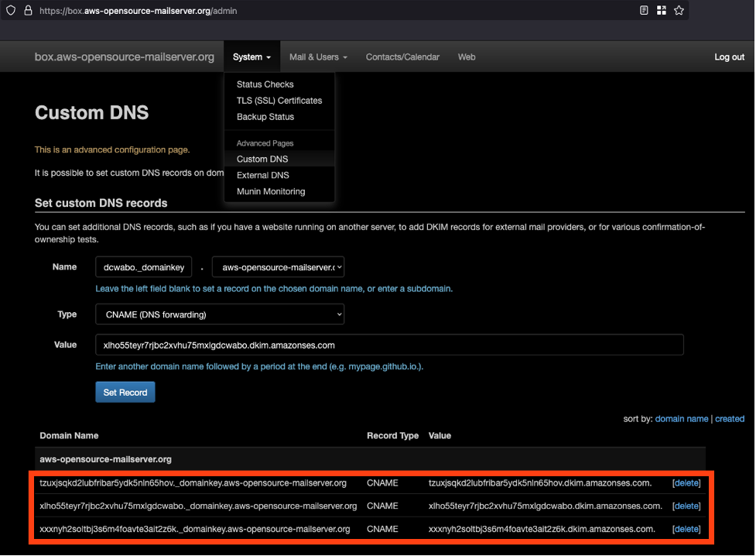Sort records by domain name
Image resolution: width=756 pixels, height=556 pixels.
(681, 418)
